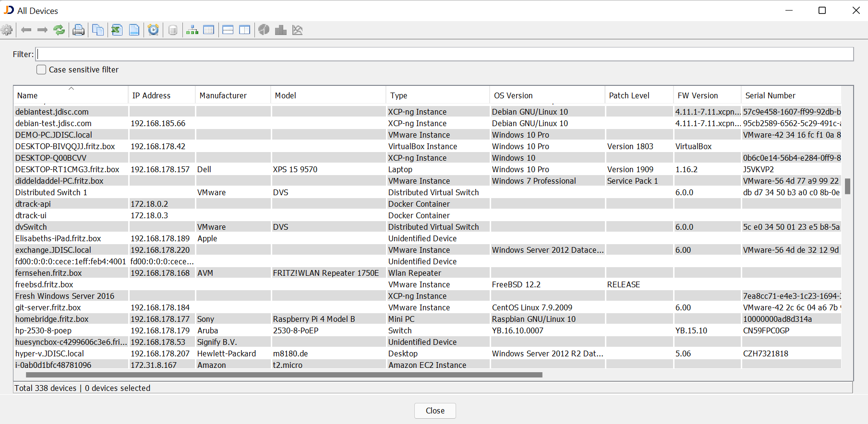Click the Manufacturer column header

[x=223, y=95]
